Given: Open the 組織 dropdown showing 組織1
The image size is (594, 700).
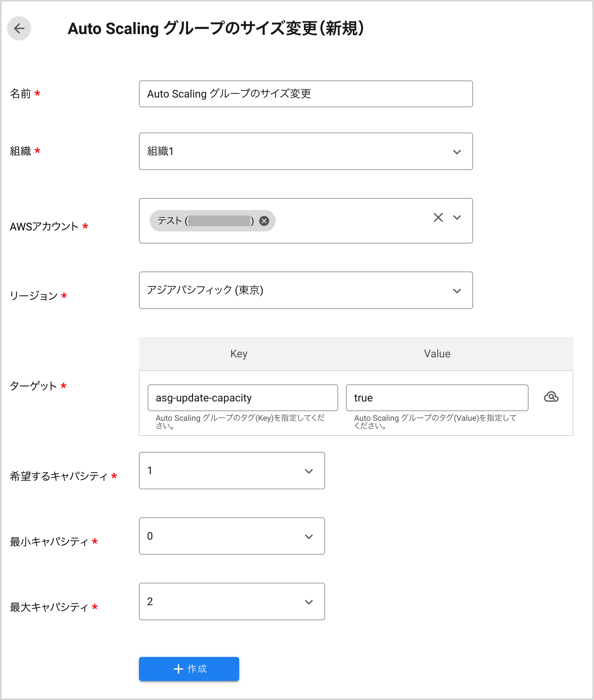Looking at the screenshot, I should [457, 152].
